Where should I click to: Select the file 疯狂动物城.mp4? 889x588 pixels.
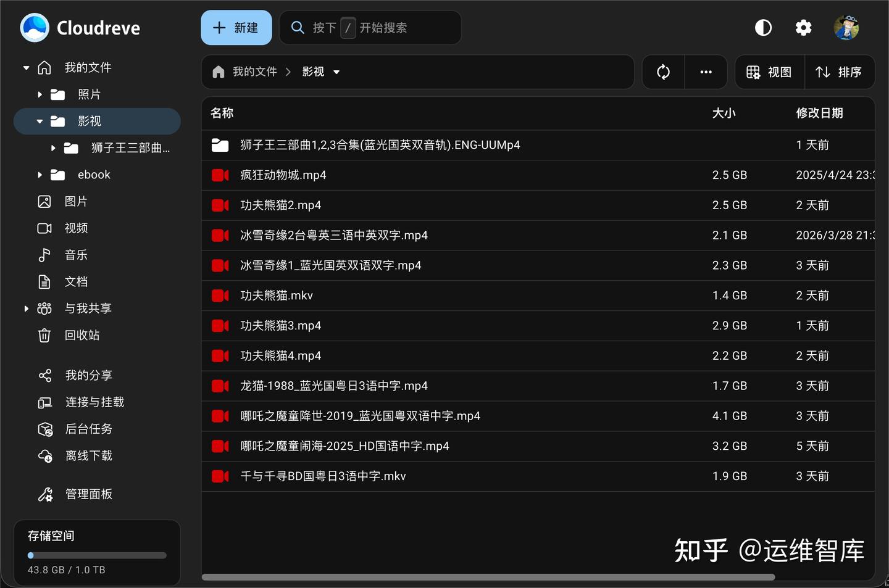tap(538, 175)
